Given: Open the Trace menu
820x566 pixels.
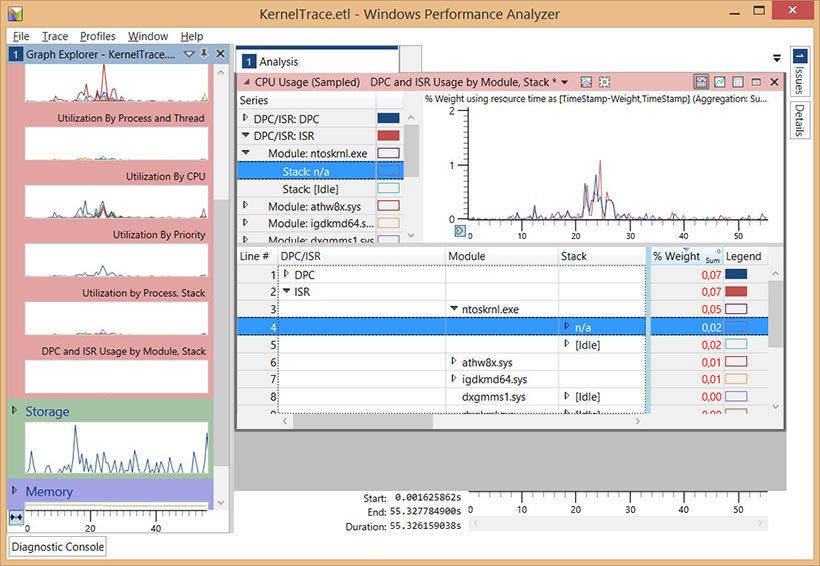Looking at the screenshot, I should click(x=55, y=36).
